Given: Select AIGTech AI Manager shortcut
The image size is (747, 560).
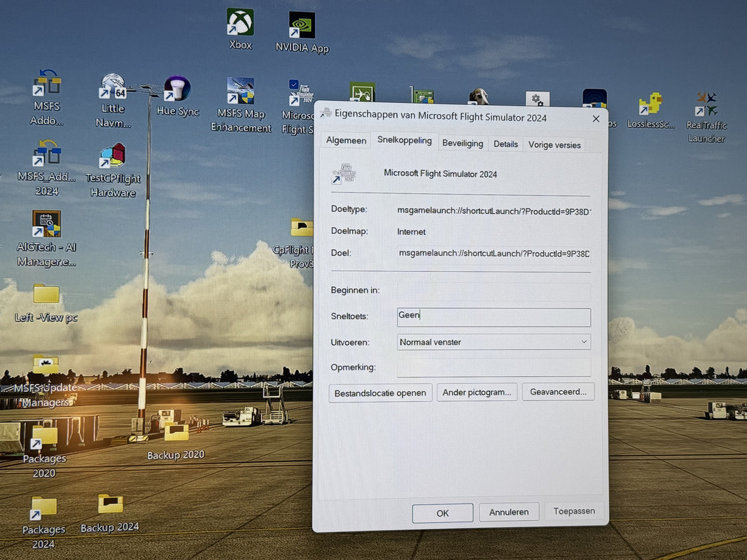Looking at the screenshot, I should pyautogui.click(x=46, y=239).
